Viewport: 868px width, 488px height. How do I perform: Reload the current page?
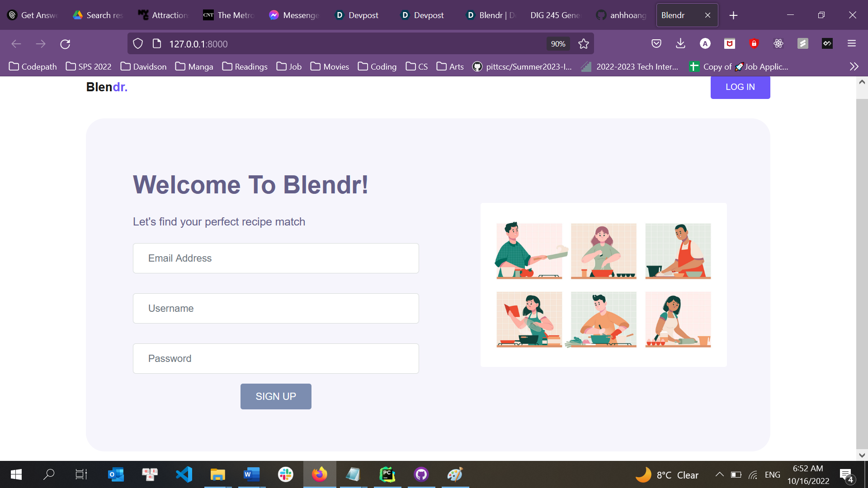pos(65,44)
